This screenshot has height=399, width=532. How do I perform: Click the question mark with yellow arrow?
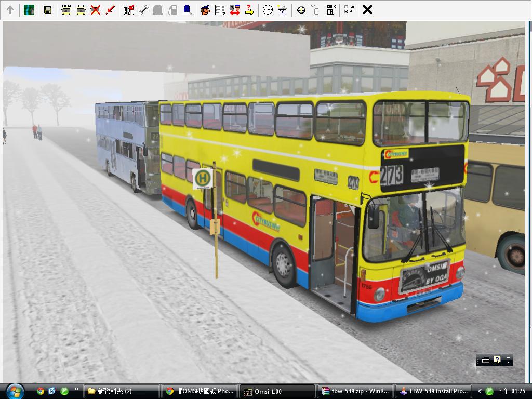coord(249,10)
